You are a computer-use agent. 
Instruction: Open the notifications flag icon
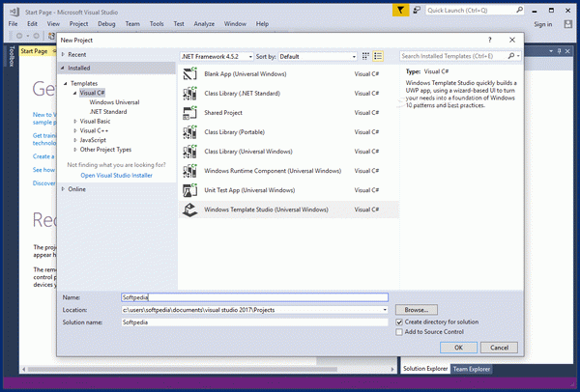pos(400,11)
